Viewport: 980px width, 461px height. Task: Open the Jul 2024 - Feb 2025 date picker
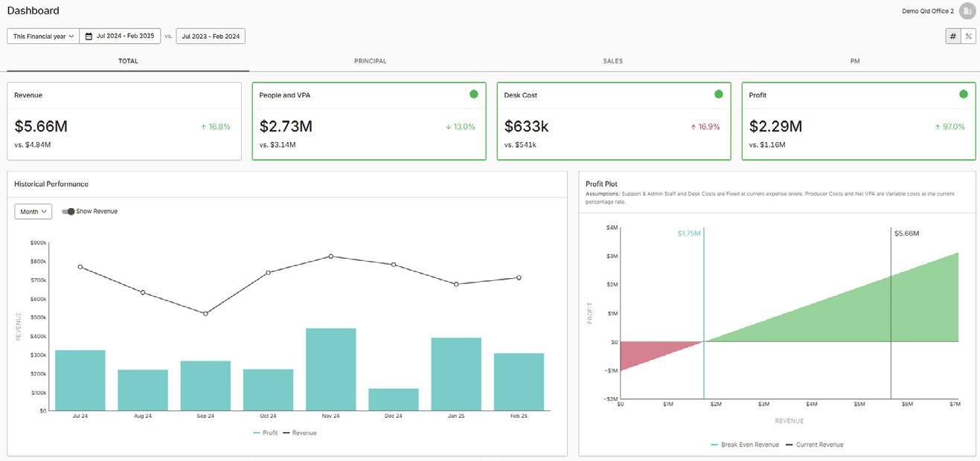coord(120,36)
